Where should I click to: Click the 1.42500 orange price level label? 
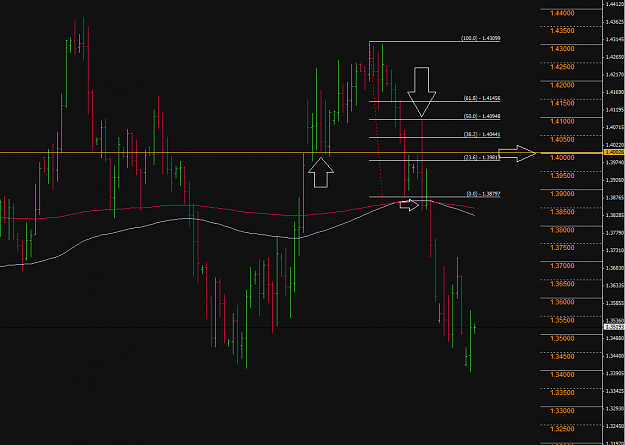pyautogui.click(x=562, y=67)
